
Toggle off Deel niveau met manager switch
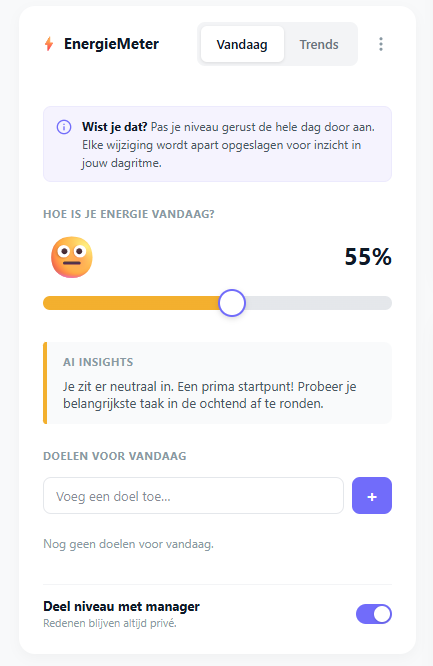pyautogui.click(x=374, y=614)
